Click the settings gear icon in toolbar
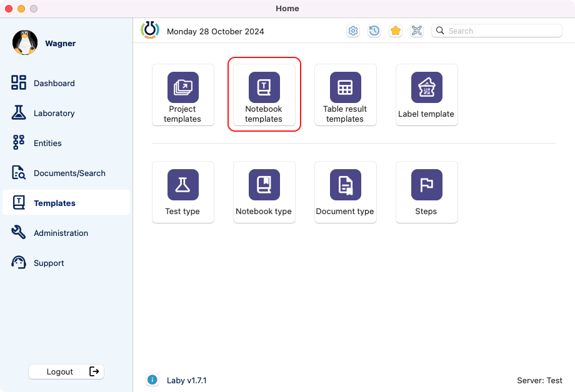The image size is (575, 392). 353,31
